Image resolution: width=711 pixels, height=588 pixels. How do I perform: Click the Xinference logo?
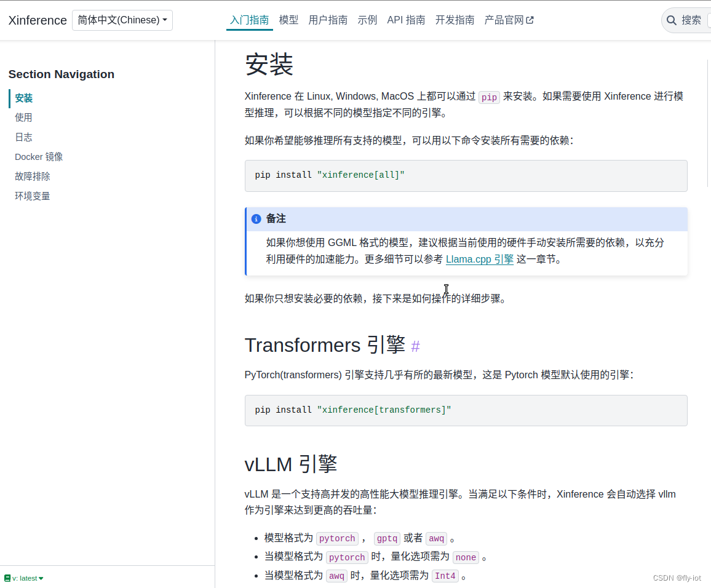click(37, 20)
